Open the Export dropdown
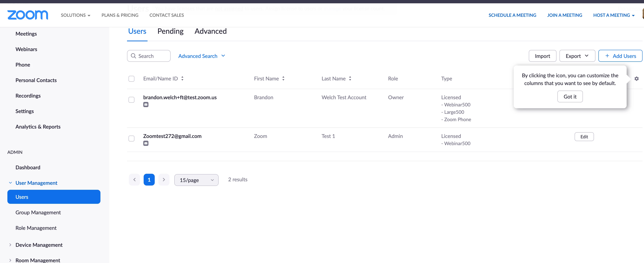 tap(577, 56)
